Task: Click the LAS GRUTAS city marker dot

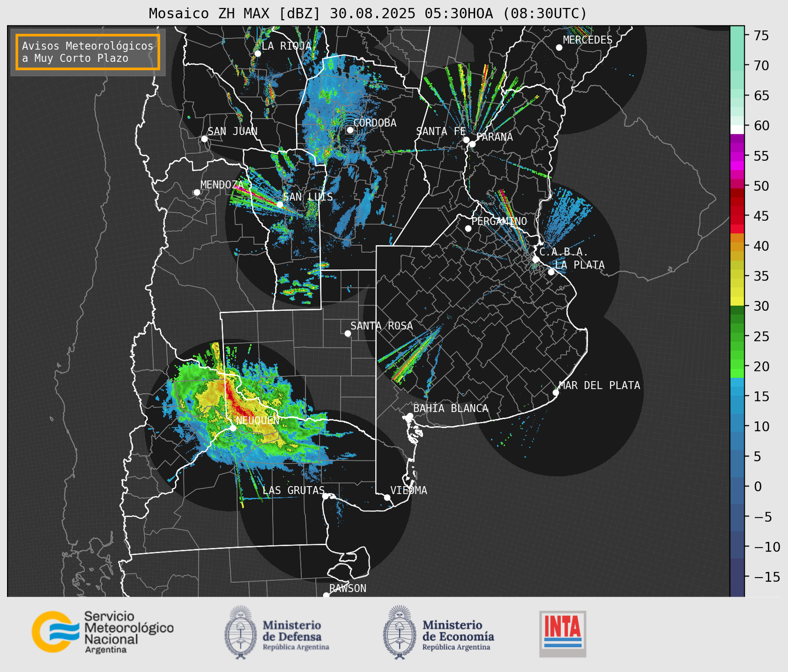Action: coord(326,496)
